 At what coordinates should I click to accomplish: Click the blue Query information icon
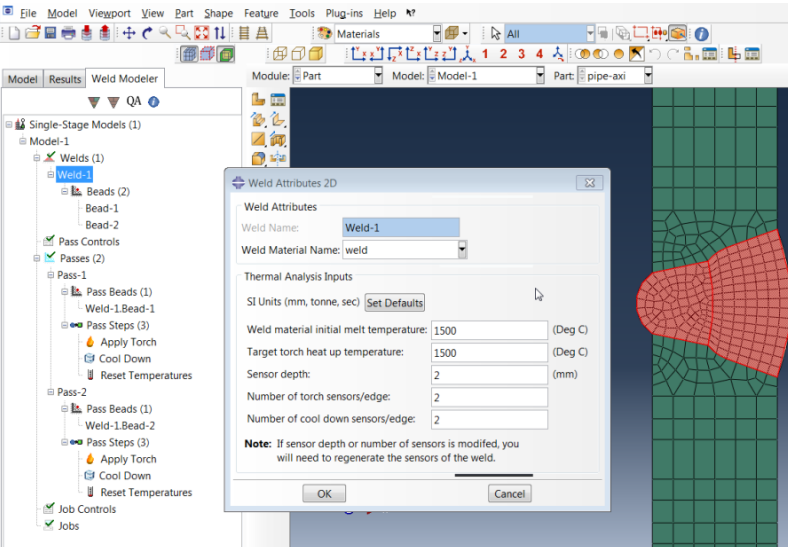tap(702, 34)
